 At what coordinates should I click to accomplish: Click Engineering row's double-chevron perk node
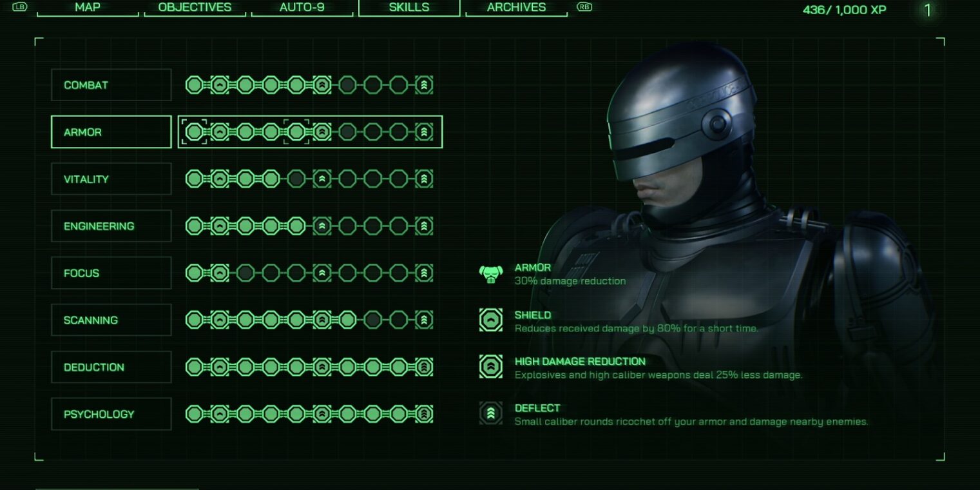[x=322, y=226]
